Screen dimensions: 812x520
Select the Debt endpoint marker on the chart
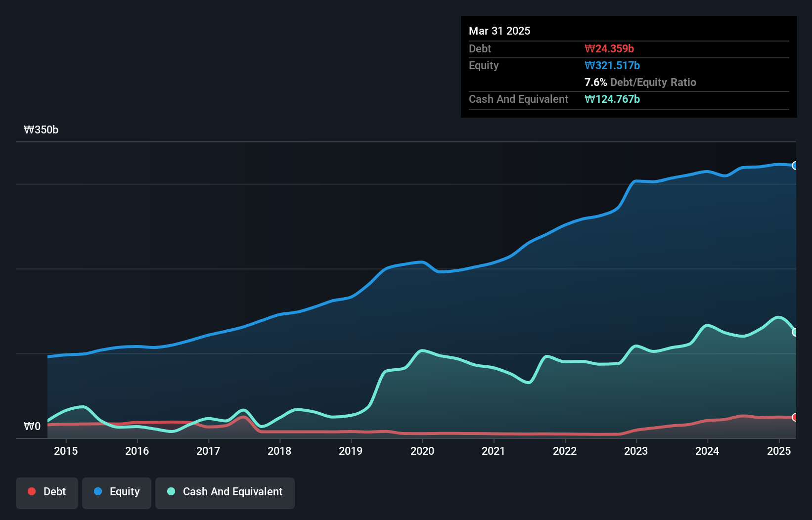tap(795, 417)
